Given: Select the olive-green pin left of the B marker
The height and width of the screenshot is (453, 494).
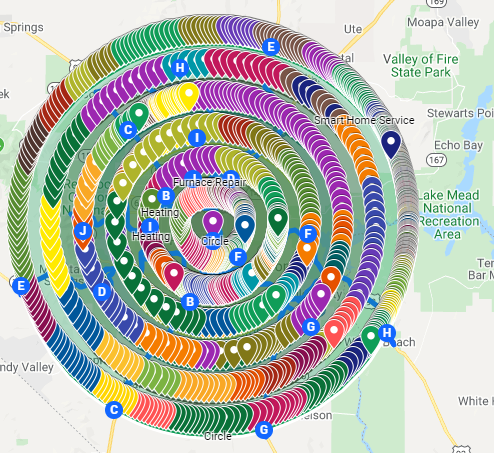Looking at the screenshot, I should tap(151, 200).
